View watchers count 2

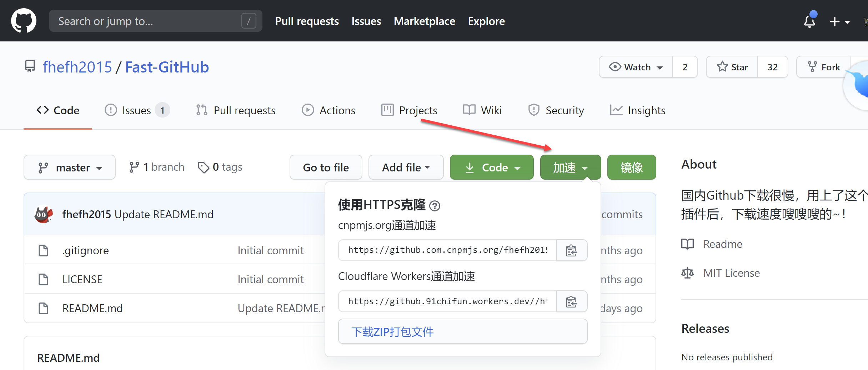click(685, 67)
